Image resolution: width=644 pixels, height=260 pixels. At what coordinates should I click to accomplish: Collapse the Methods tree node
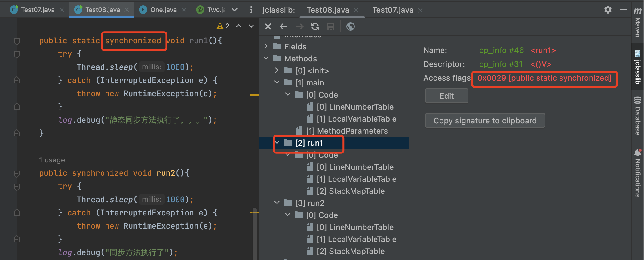point(266,58)
